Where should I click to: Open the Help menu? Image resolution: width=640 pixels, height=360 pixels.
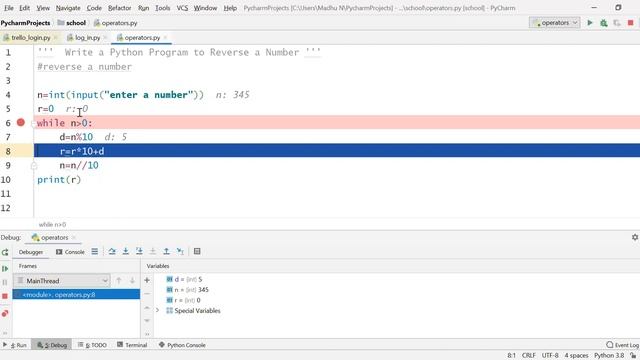tap(230, 8)
